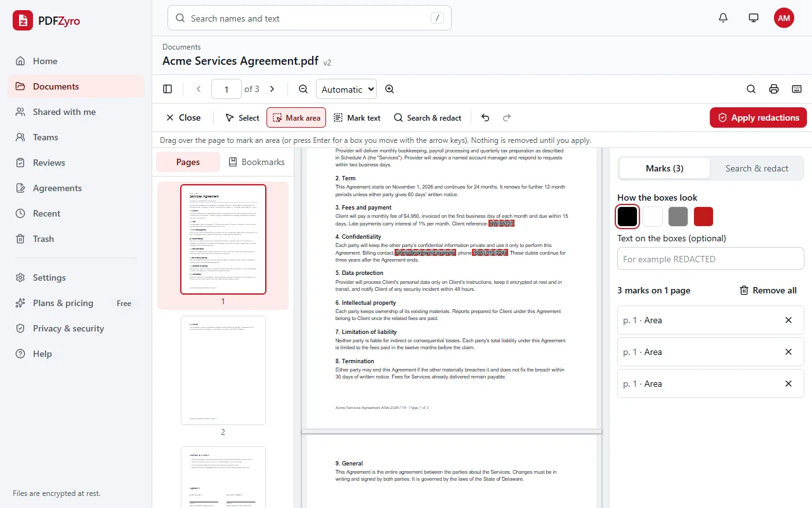Go to next page arrow
This screenshot has width=812, height=508.
[272, 89]
